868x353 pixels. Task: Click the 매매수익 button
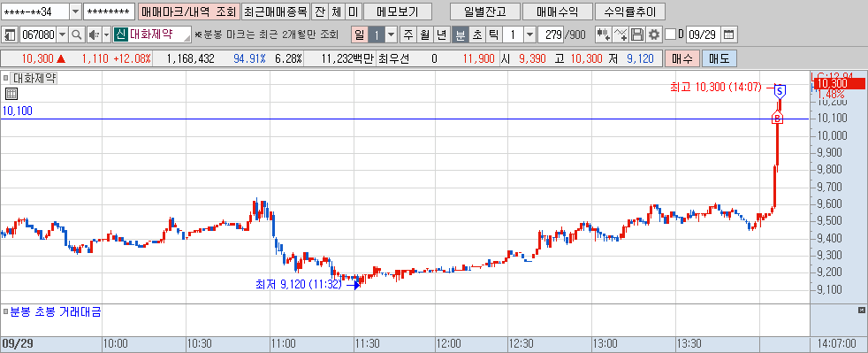pyautogui.click(x=557, y=12)
